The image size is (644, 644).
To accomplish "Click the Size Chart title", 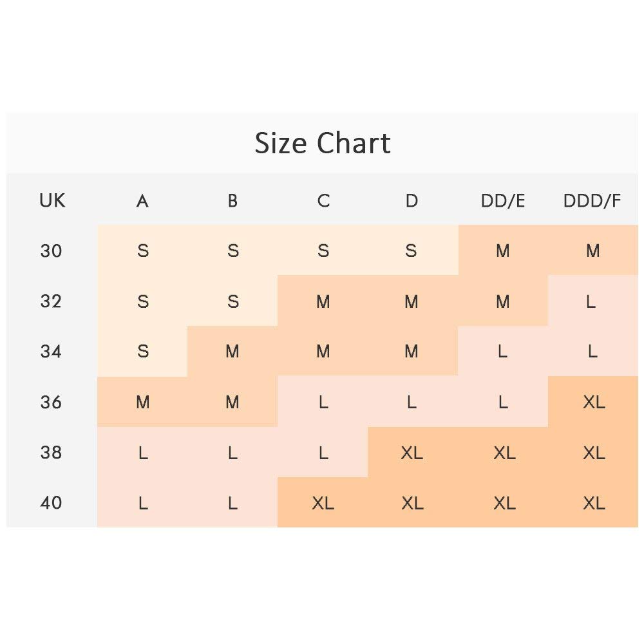I will pos(322,143).
